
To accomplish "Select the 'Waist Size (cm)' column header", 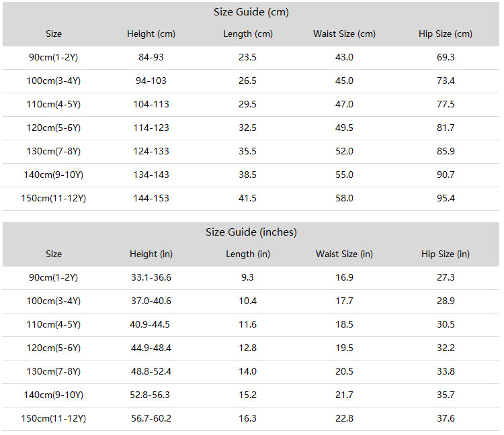I will 344,34.
